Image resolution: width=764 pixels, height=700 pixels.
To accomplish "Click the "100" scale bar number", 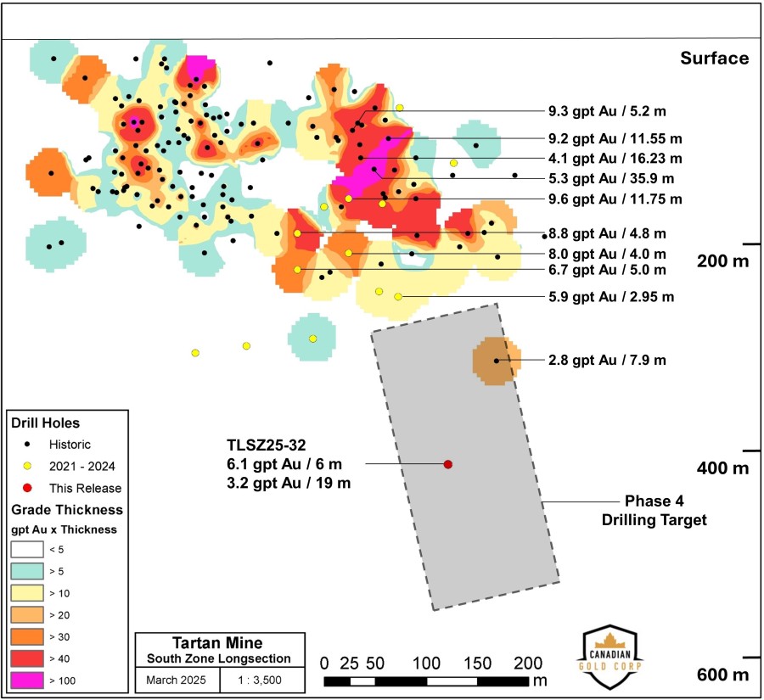I will coord(426,664).
